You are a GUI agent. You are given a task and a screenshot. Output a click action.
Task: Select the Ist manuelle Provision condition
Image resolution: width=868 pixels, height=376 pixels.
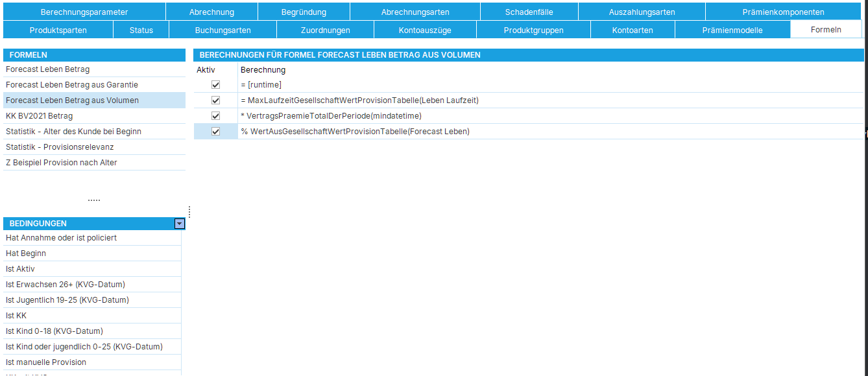[x=46, y=362]
